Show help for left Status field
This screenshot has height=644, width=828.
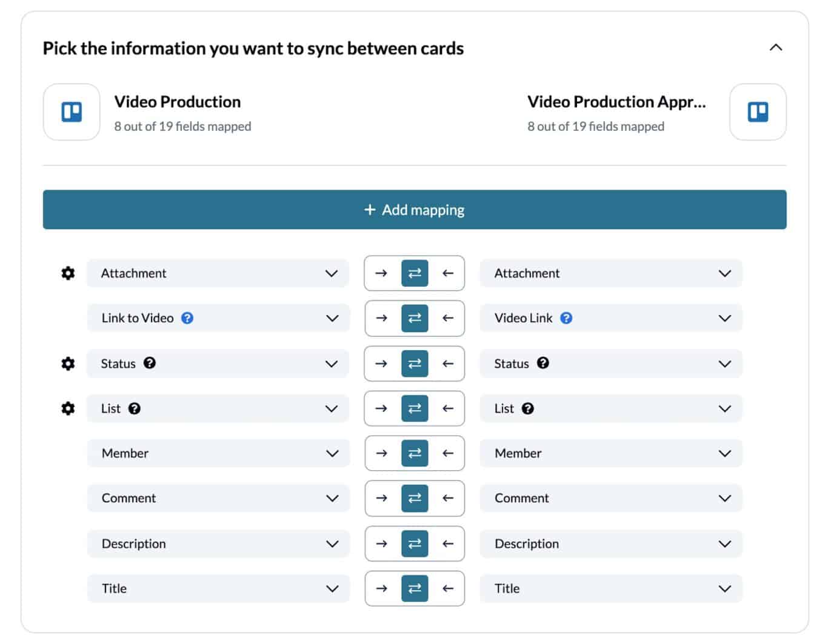tap(150, 363)
